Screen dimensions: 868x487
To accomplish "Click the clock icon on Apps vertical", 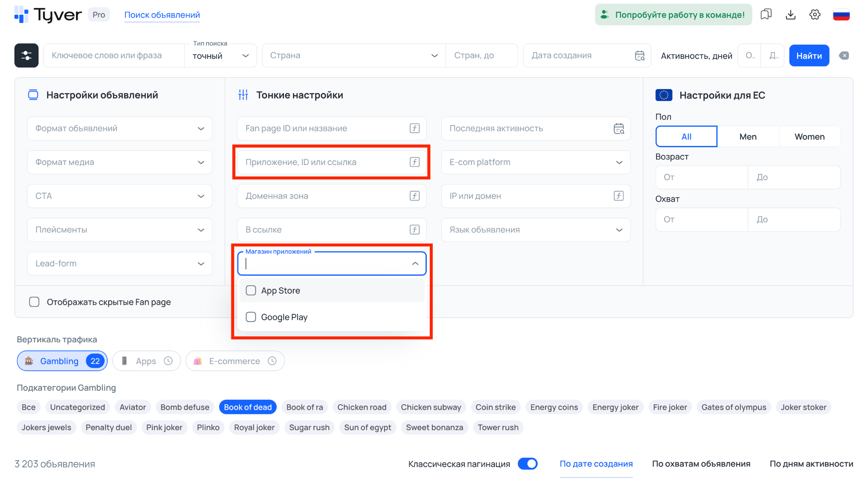I will pos(168,361).
